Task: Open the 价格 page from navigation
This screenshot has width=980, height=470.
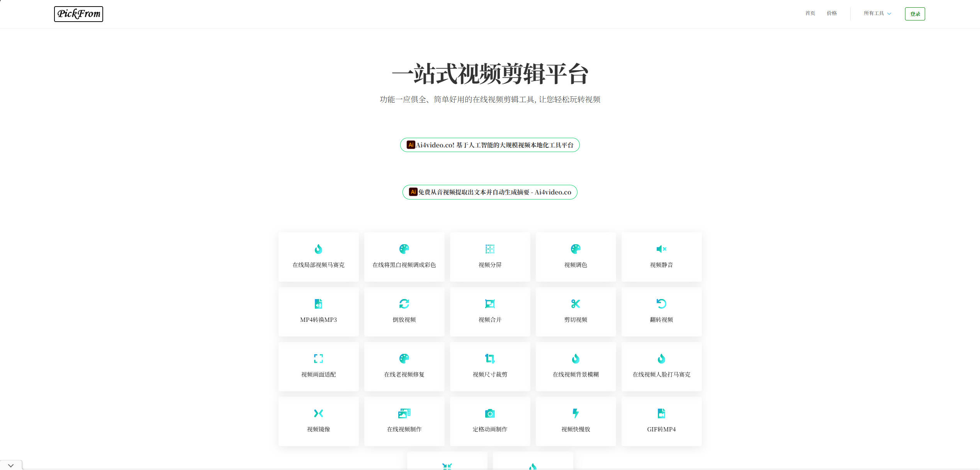Action: pyautogui.click(x=832, y=14)
